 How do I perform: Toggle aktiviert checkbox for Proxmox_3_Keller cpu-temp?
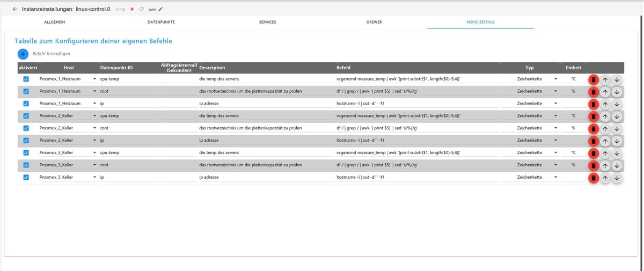pyautogui.click(x=26, y=153)
